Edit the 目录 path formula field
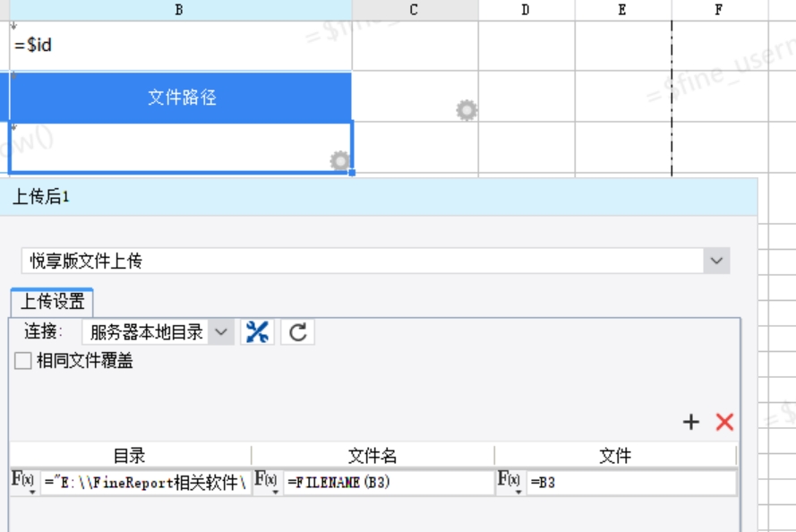The height and width of the screenshot is (532, 796). click(x=145, y=482)
